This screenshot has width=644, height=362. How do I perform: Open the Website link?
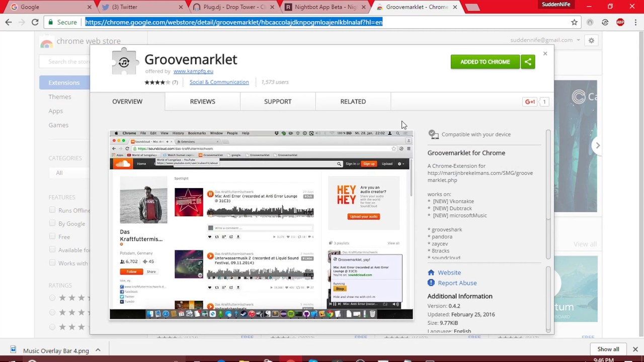[449, 273]
